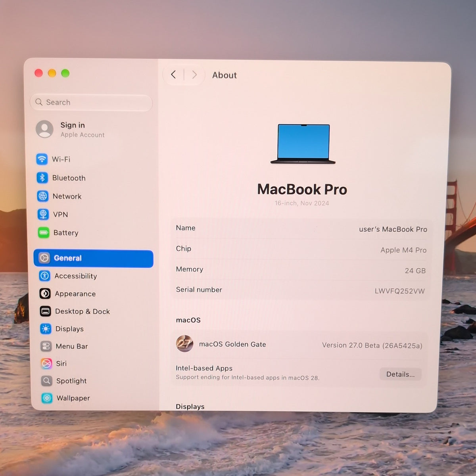Select Network label in sidebar
This screenshot has width=476, height=476.
pyautogui.click(x=67, y=196)
